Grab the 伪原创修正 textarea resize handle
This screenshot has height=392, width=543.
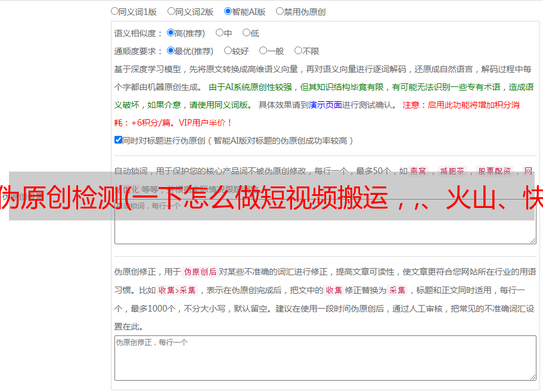pyautogui.click(x=533, y=377)
